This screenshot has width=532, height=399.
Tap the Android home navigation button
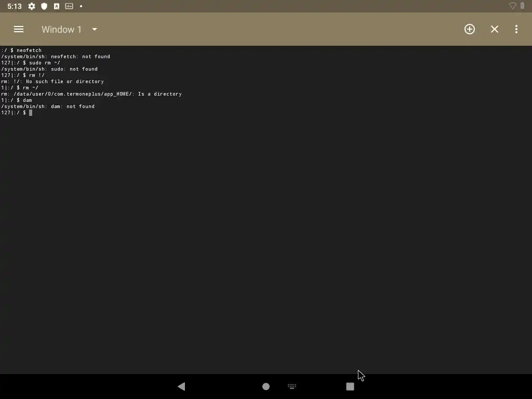(x=266, y=387)
